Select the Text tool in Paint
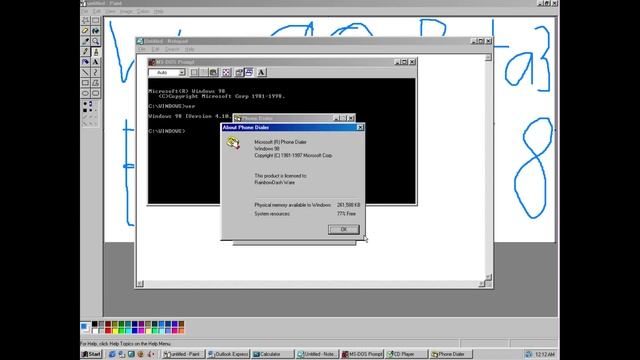The height and width of the screenshot is (360, 640). click(x=96, y=62)
